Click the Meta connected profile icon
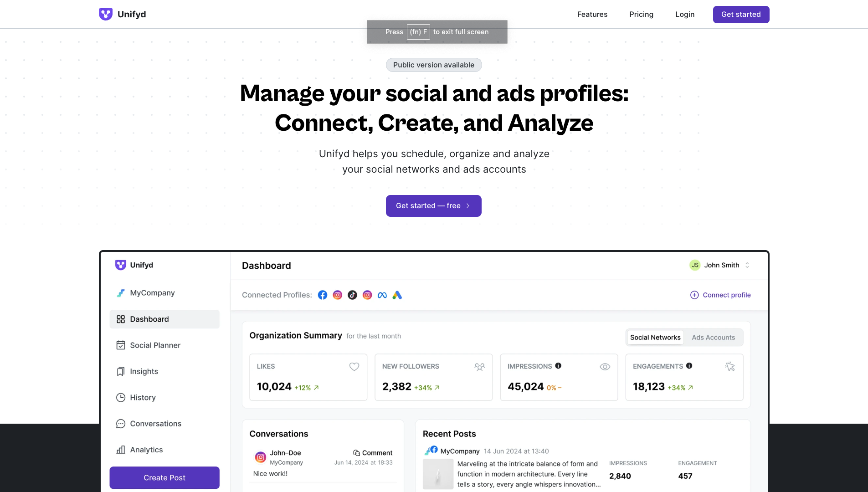868x492 pixels. pyautogui.click(x=382, y=295)
